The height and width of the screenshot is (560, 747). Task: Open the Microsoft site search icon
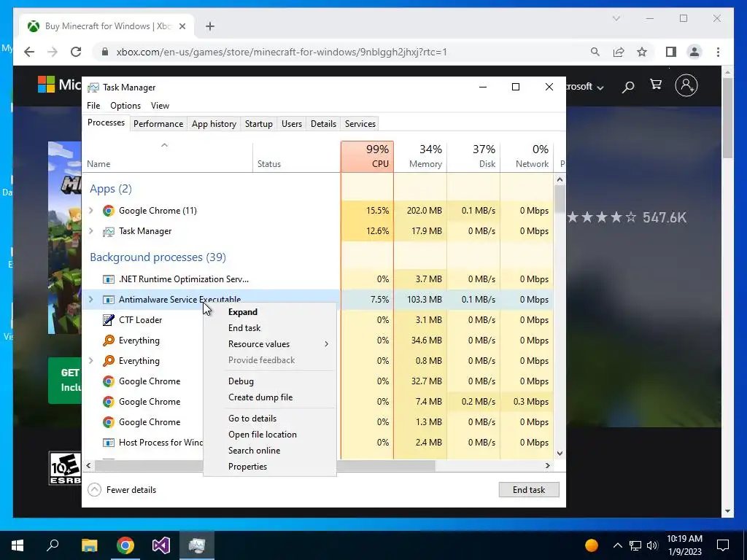tap(628, 86)
